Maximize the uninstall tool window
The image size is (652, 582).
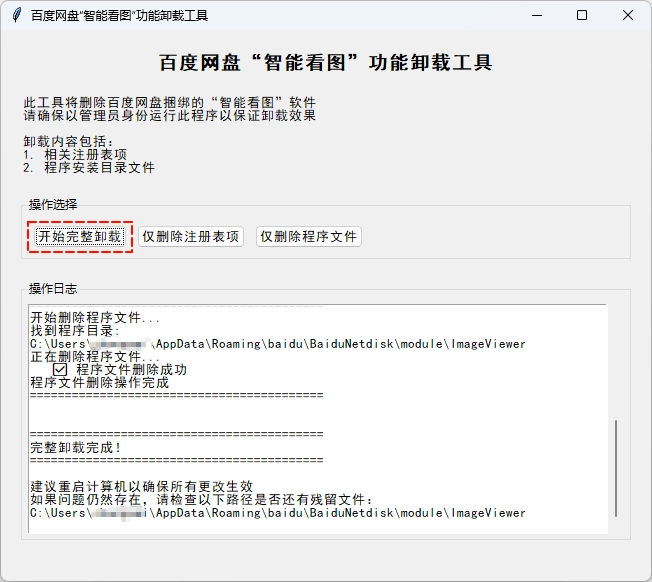click(582, 15)
